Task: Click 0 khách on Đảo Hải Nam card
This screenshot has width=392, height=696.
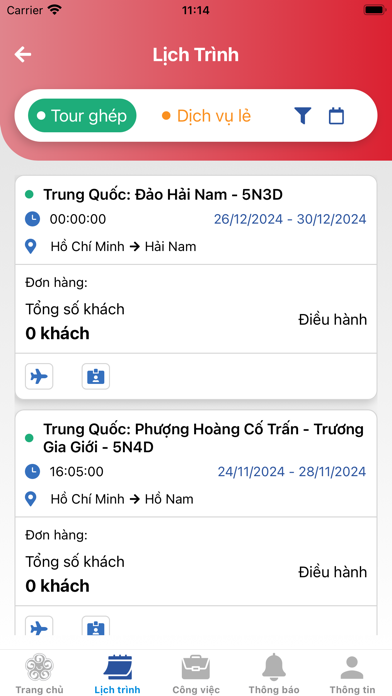Action: click(x=57, y=333)
